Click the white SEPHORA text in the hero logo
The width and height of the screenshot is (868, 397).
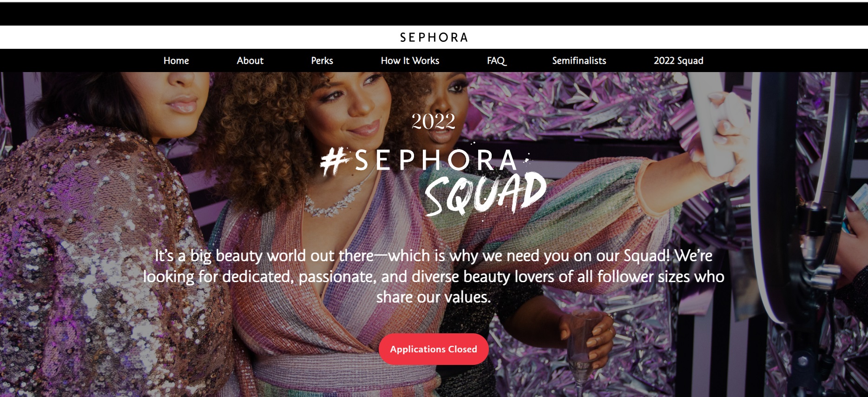pyautogui.click(x=435, y=160)
